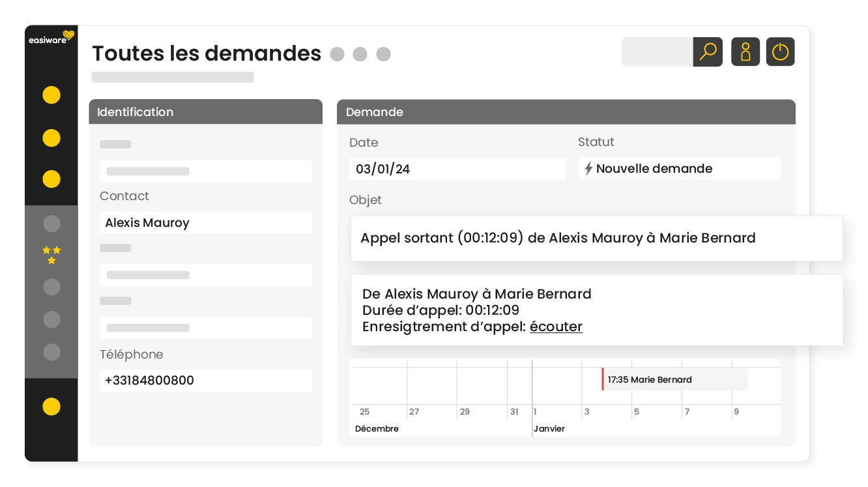Screen dimensions: 868x487
Task: Click the +33184800800 phone number field
Action: [205, 380]
